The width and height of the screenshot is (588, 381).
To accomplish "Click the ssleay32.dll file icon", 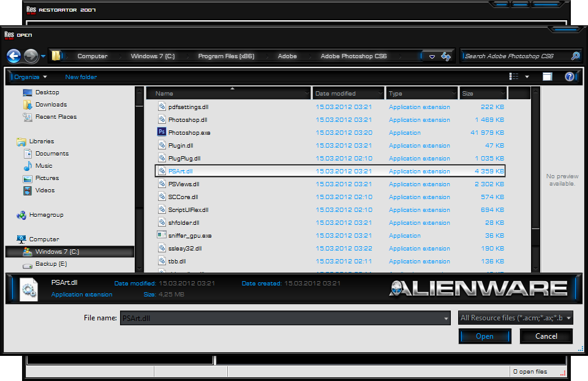I will coord(162,248).
